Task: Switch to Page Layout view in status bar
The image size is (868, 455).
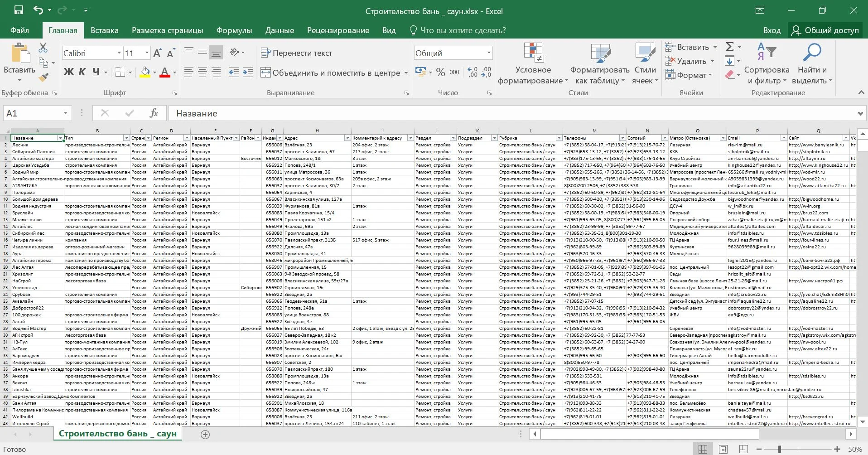Action: click(723, 449)
